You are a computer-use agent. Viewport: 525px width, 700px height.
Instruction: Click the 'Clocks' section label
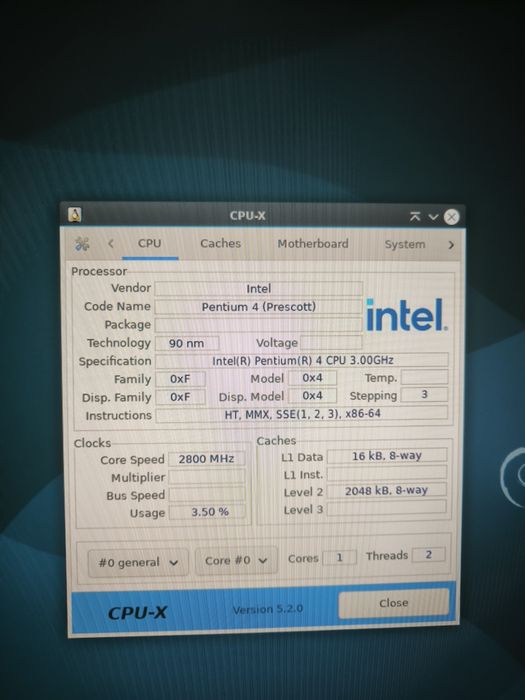click(x=92, y=443)
